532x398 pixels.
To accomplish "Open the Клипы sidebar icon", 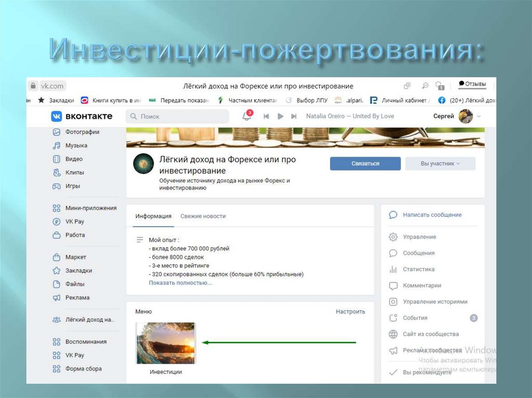I will (56, 173).
